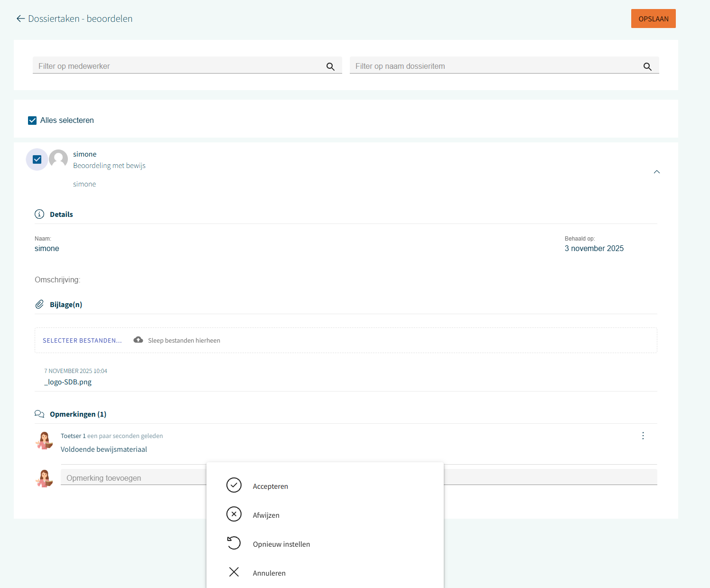The height and width of the screenshot is (588, 710).
Task: Click SELECTEER BESTANDEN link
Action: 82,341
